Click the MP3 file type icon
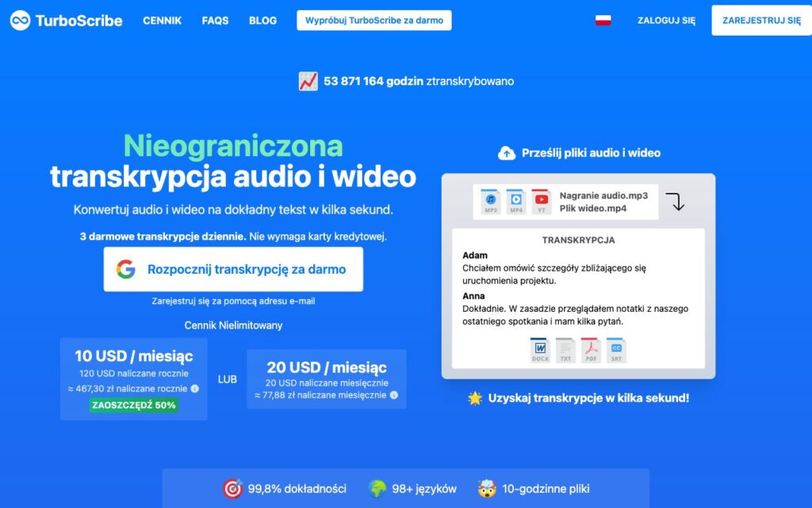 (490, 202)
